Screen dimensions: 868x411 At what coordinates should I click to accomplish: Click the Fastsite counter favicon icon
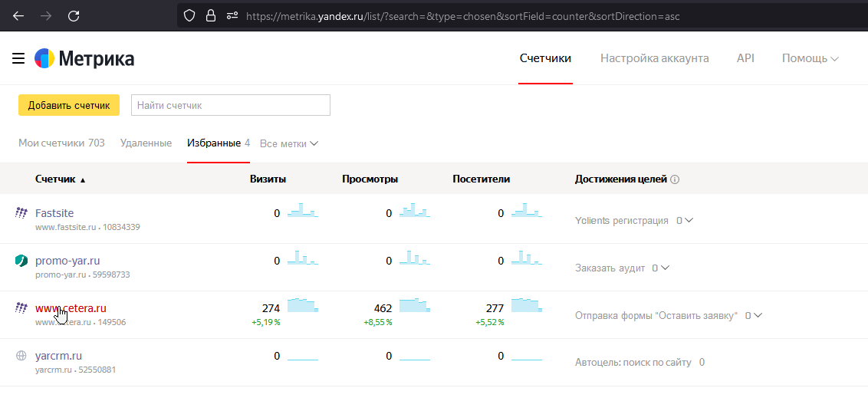[x=21, y=213]
